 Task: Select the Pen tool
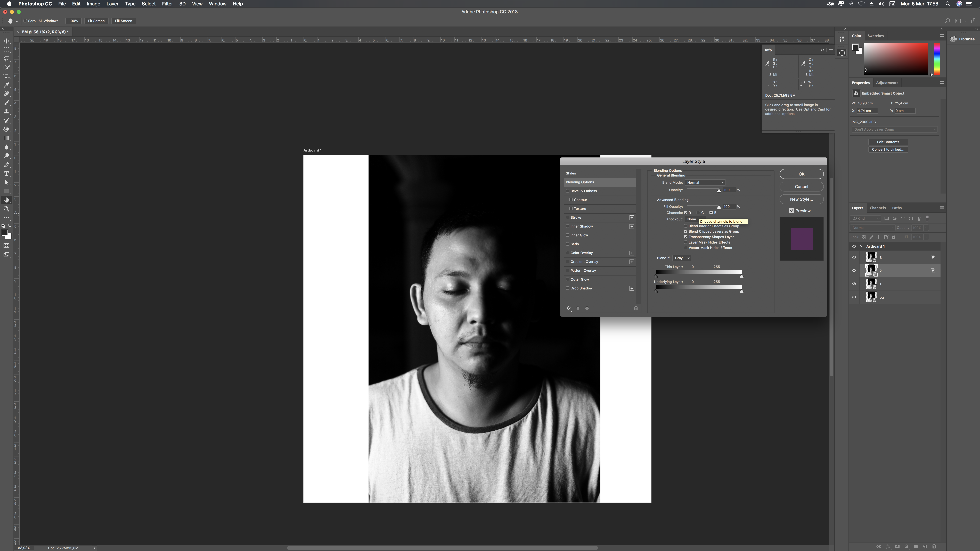(x=6, y=165)
